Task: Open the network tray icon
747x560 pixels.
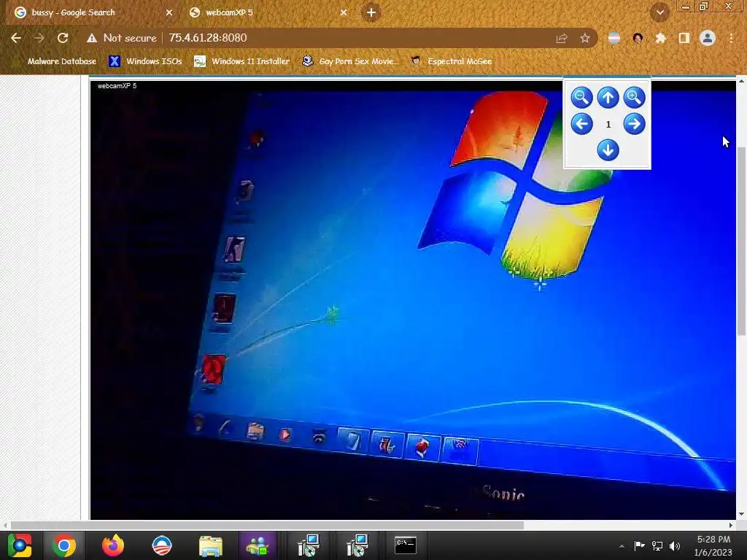Action: coord(657,546)
